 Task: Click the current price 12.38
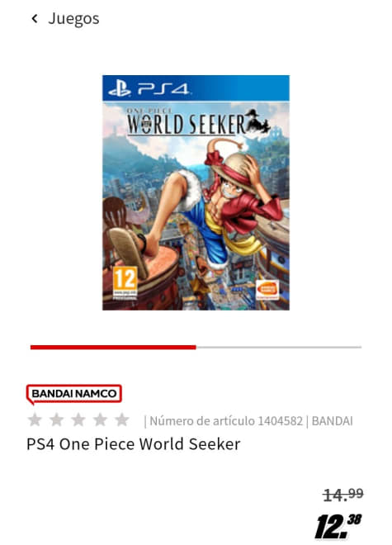click(x=338, y=526)
